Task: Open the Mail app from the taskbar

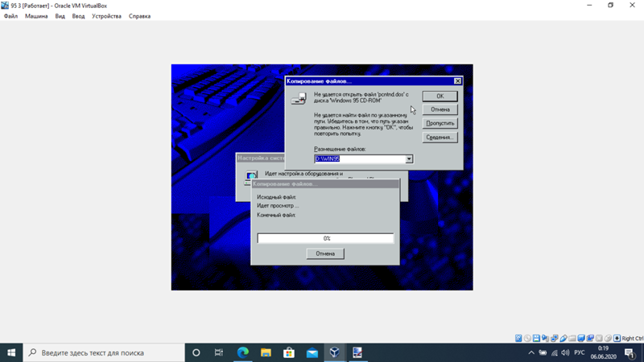Action: pyautogui.click(x=312, y=352)
